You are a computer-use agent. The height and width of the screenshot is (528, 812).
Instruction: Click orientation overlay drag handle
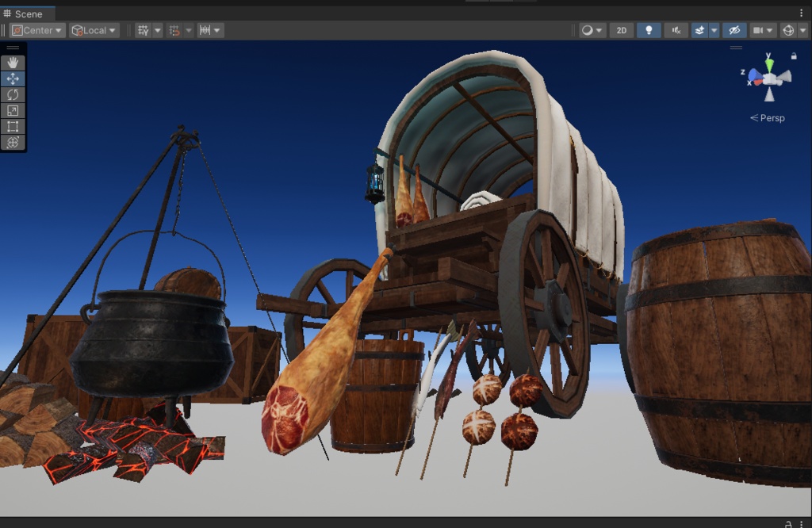(x=736, y=48)
